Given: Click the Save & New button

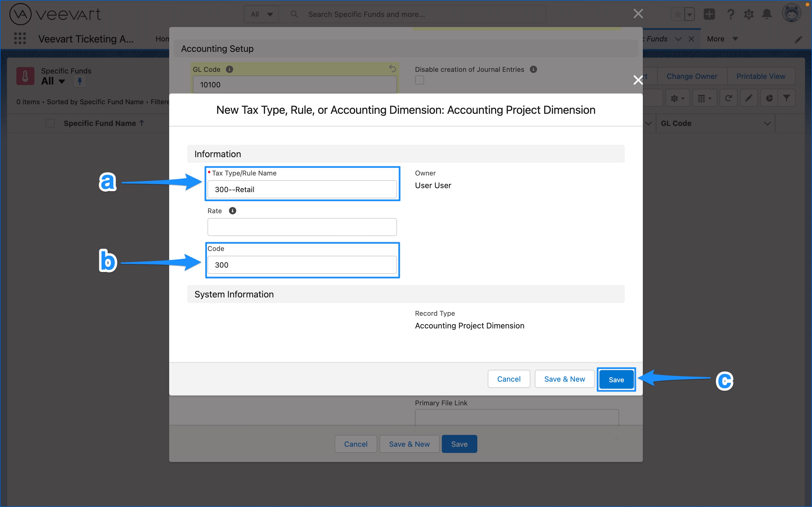Looking at the screenshot, I should pyautogui.click(x=564, y=379).
